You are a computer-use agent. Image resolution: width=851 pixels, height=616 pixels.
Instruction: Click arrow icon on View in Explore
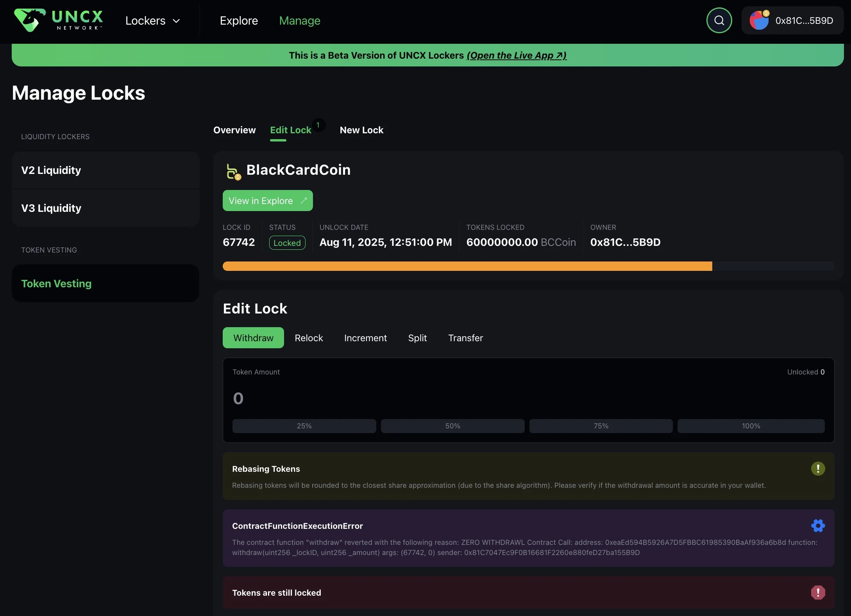(304, 201)
